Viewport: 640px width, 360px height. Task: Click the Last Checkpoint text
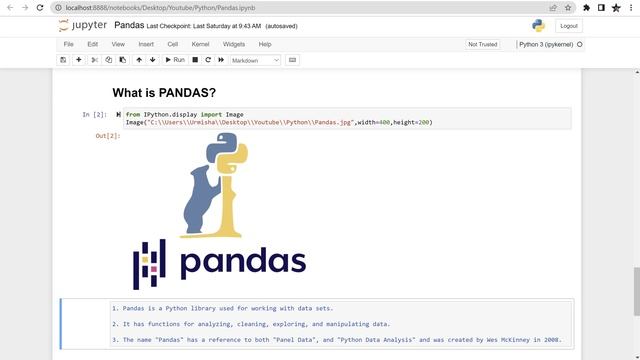coord(204,26)
